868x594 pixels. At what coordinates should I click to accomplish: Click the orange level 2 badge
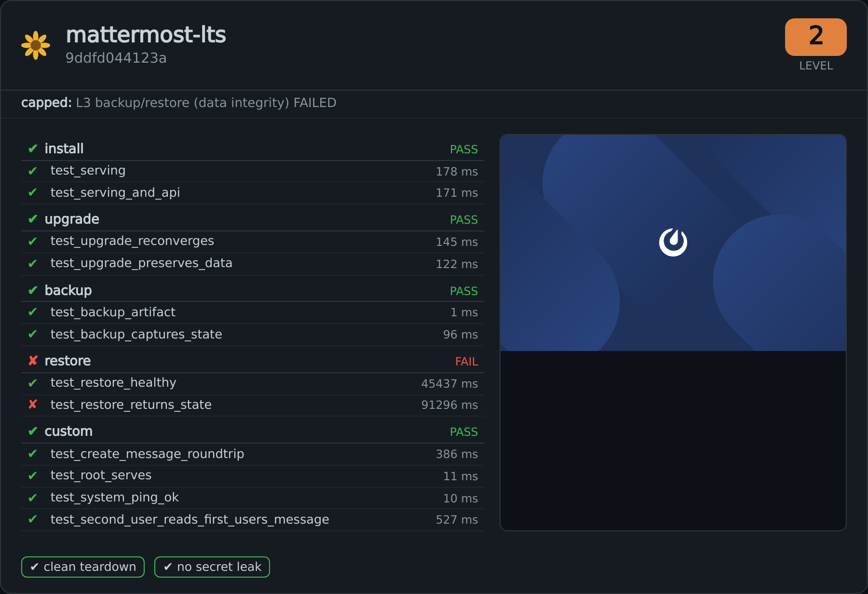pos(815,37)
